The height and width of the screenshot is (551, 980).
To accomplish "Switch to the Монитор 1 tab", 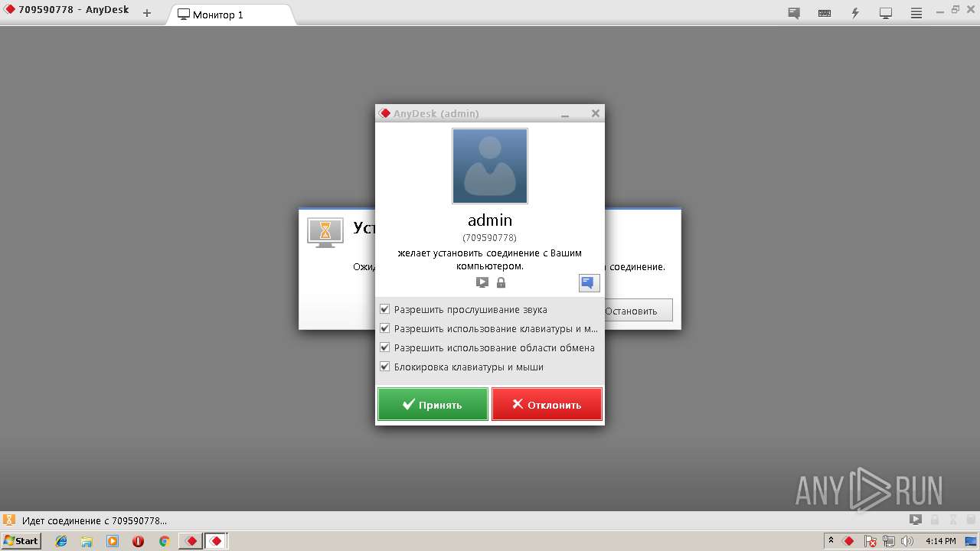I will pos(233,15).
